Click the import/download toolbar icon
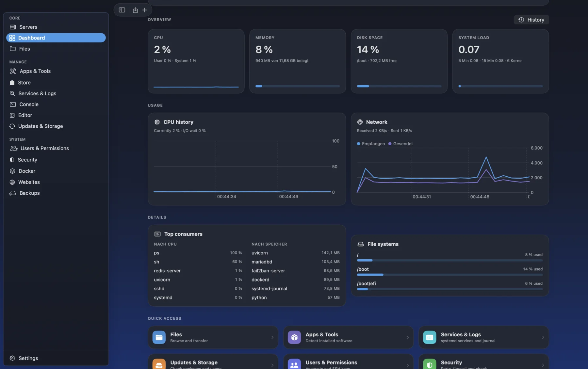588x369 pixels. pos(135,10)
